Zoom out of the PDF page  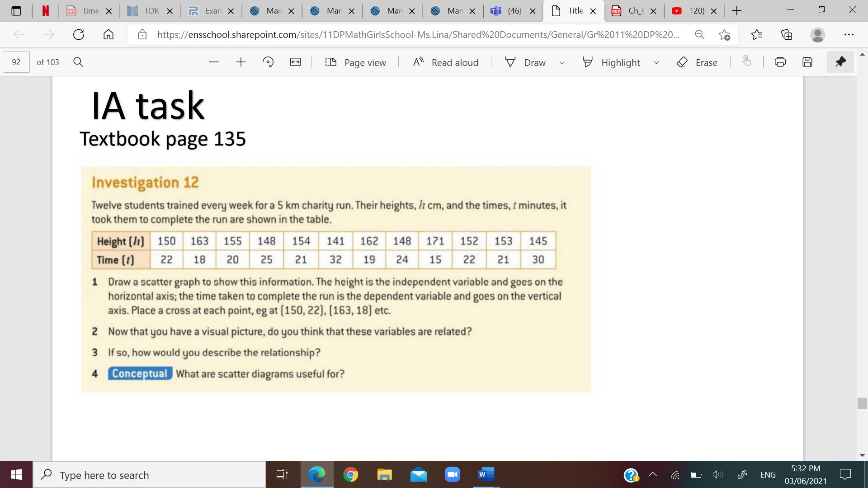pos(214,62)
